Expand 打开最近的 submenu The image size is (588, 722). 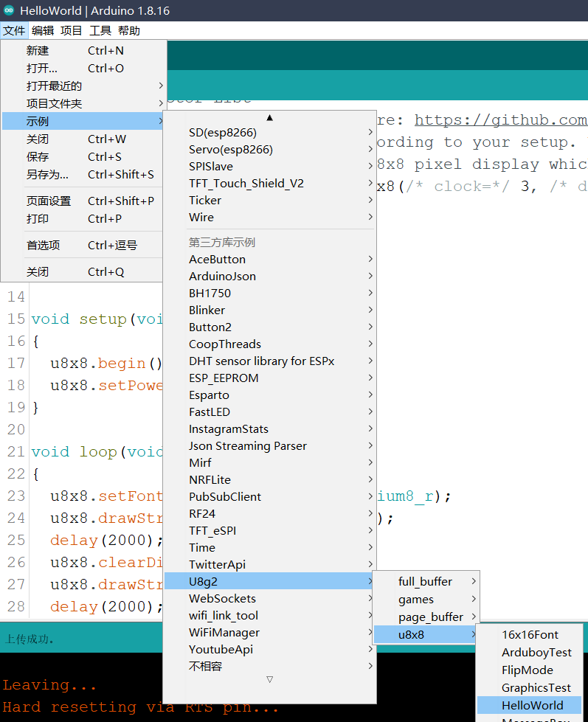point(83,86)
